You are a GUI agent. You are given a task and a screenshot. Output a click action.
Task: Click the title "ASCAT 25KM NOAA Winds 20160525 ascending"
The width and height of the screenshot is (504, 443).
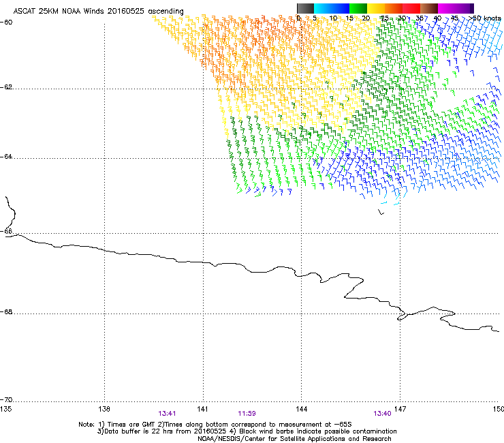point(98,12)
